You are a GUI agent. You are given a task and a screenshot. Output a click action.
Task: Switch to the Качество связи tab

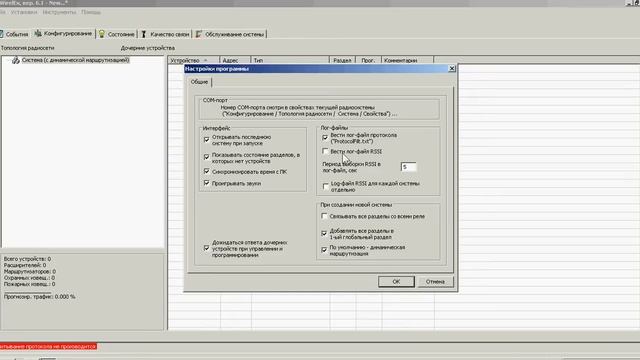[x=165, y=34]
